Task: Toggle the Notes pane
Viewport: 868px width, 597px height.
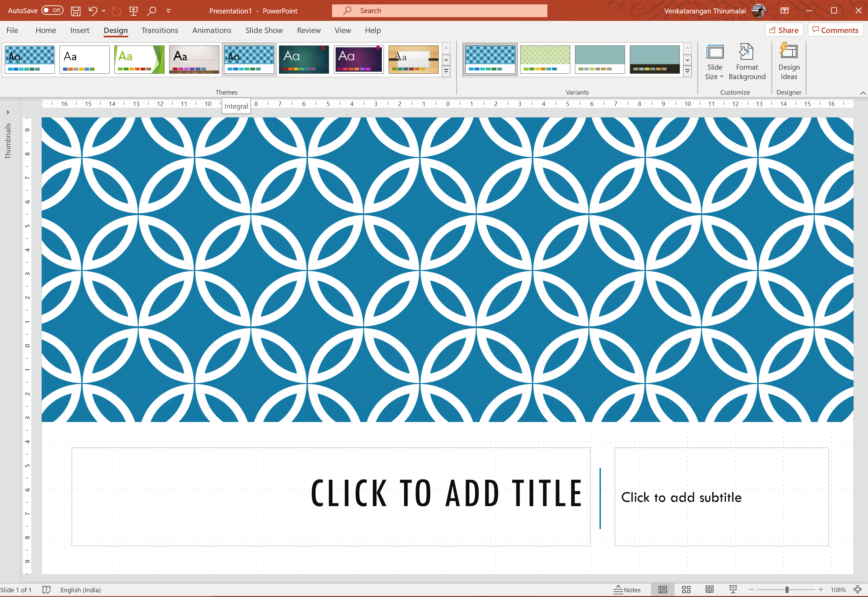Action: coord(627,590)
